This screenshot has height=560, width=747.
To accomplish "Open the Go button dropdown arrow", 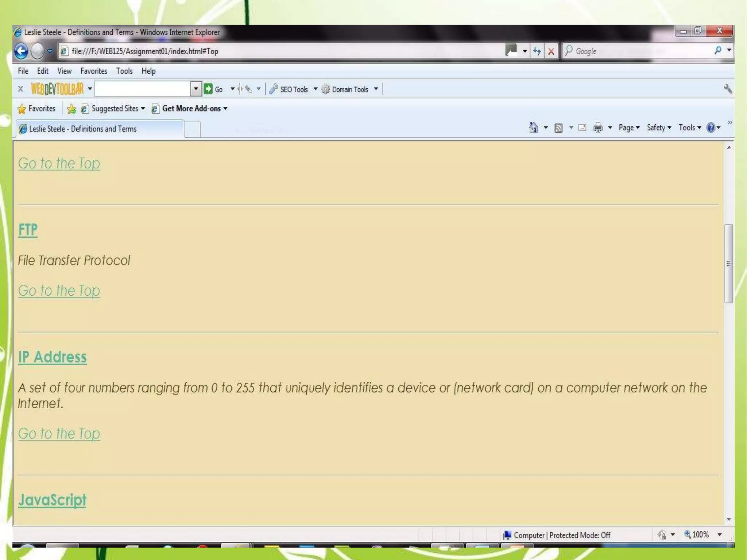I will pos(232,89).
